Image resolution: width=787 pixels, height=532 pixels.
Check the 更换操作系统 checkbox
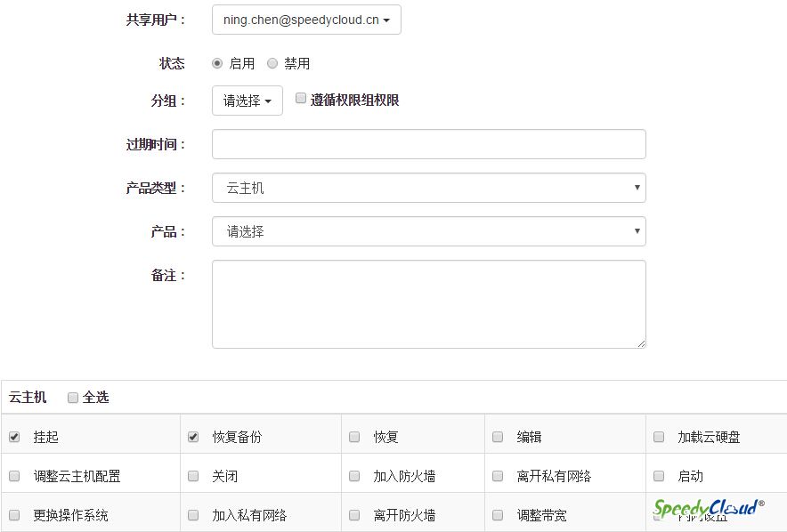(14, 515)
